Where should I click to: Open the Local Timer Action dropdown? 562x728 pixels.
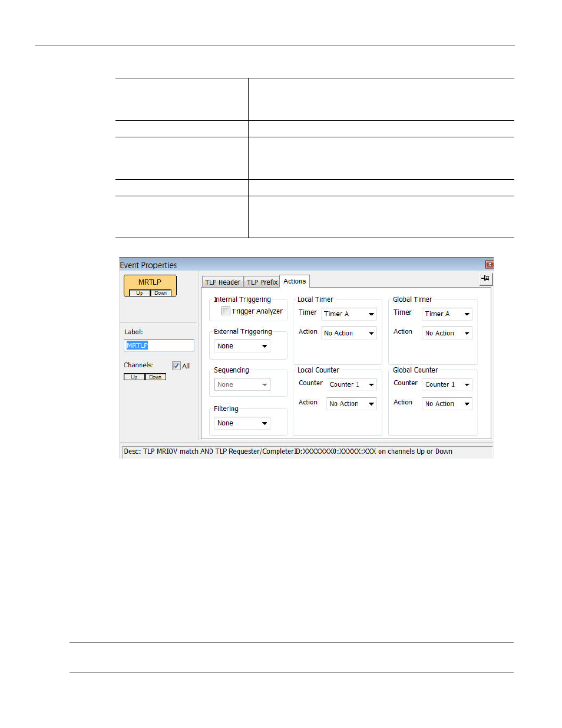(349, 333)
